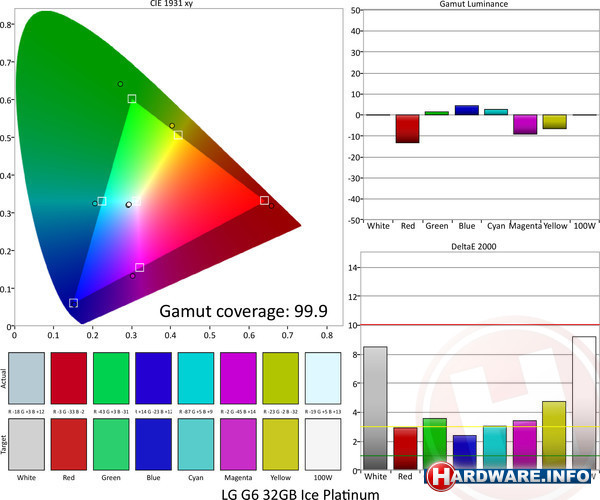
Task: Click the red line at DeltaE 10
Action: (x=480, y=325)
